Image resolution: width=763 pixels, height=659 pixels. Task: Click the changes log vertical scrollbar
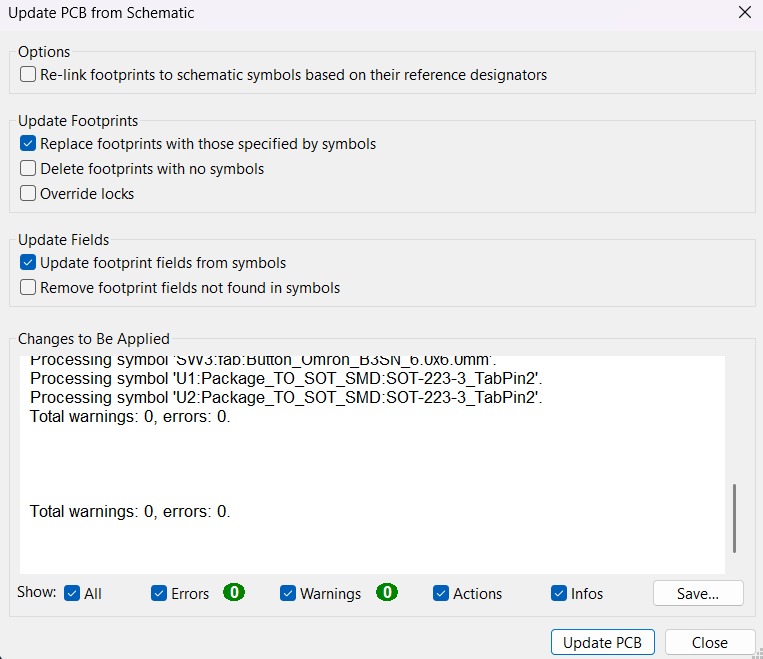(734, 517)
